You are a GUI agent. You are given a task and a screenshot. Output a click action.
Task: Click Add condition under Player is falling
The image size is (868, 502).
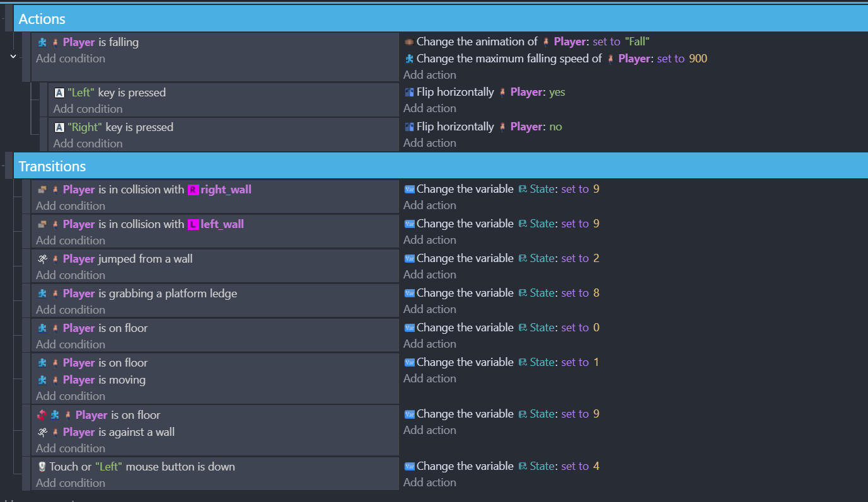pyautogui.click(x=71, y=59)
